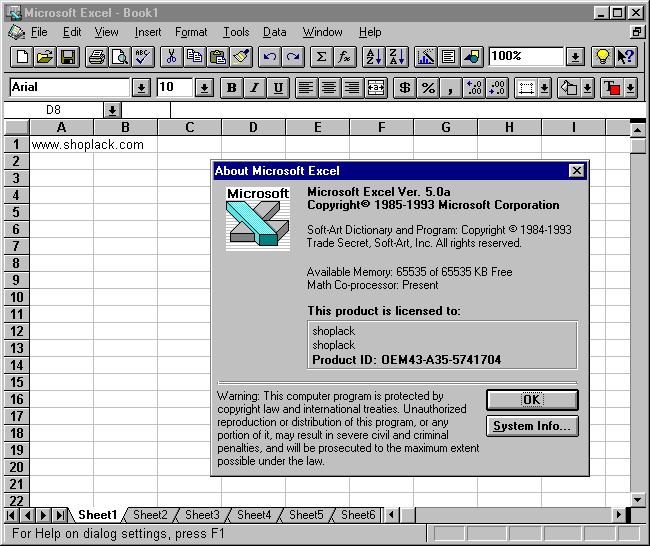Open the Tools menu

[236, 32]
